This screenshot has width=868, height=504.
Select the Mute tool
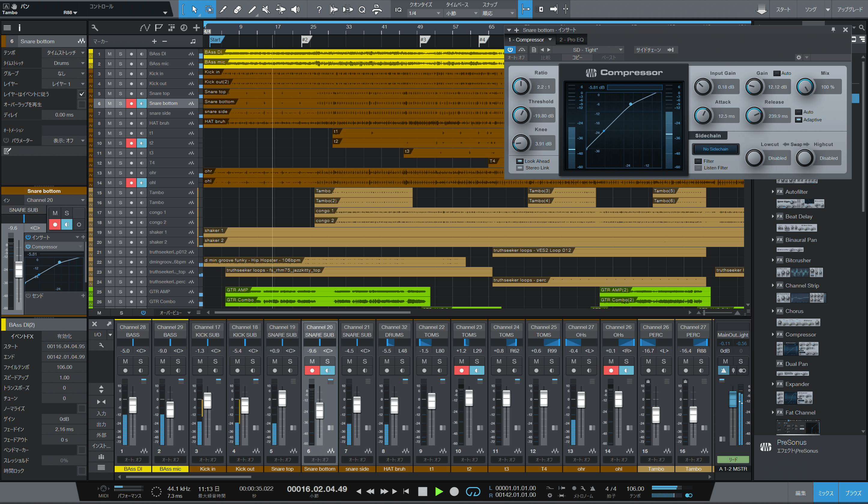click(266, 9)
